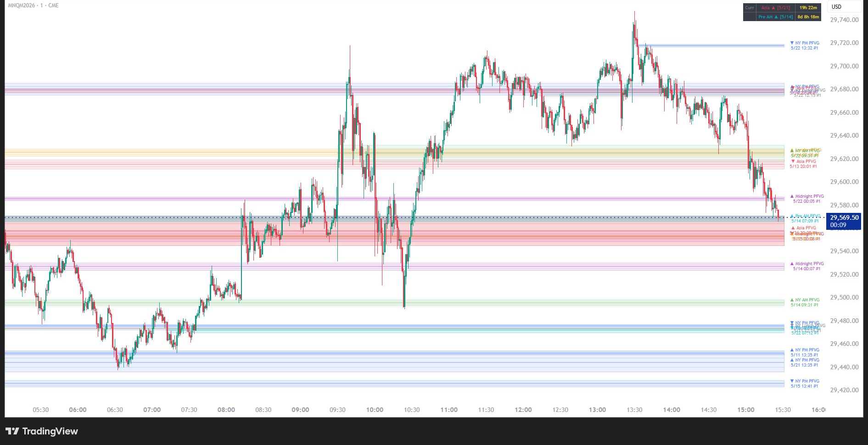
Task: Click the 11:30 time axis label
Action: 486,410
